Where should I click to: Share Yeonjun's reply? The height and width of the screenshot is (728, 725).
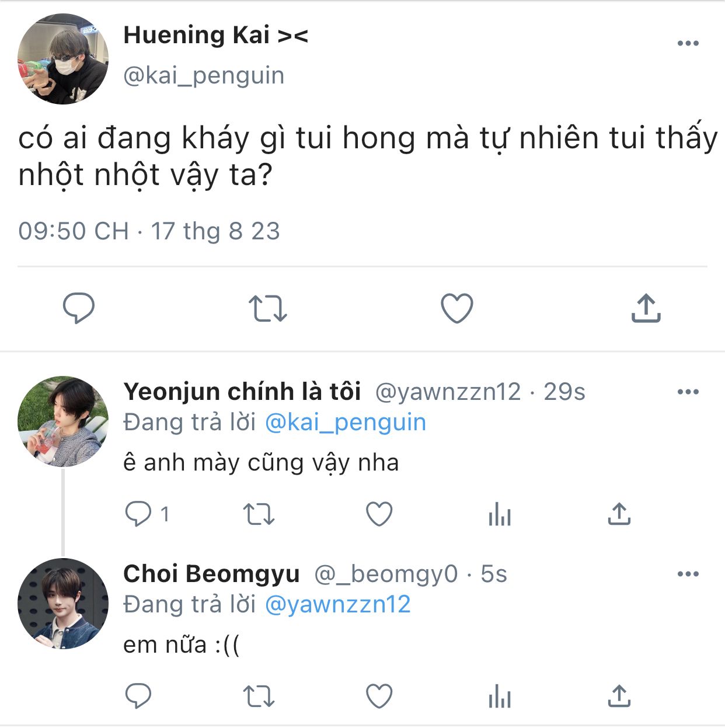pos(619,514)
